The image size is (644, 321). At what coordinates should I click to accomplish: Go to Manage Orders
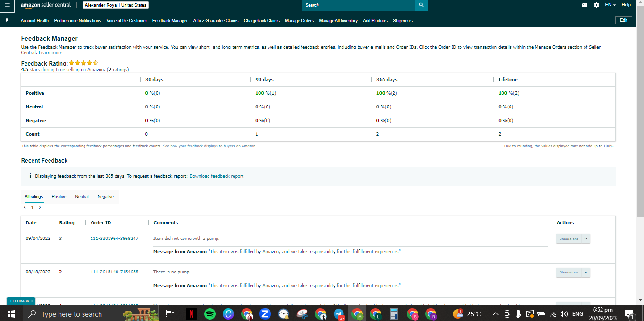[x=299, y=21]
